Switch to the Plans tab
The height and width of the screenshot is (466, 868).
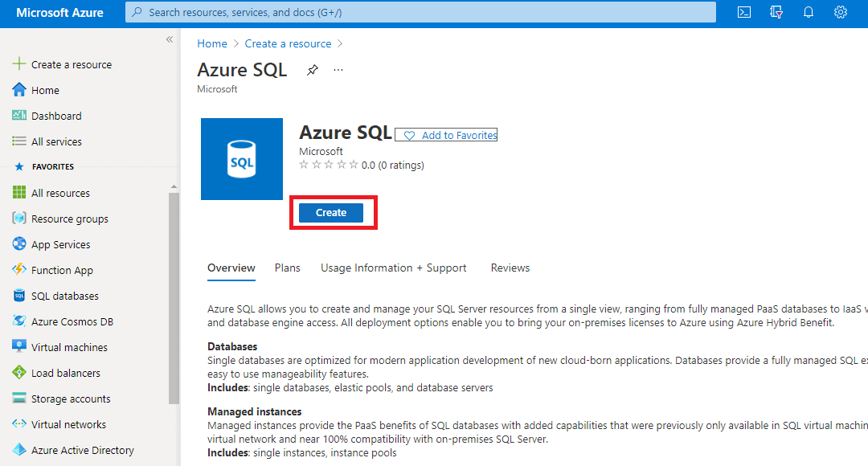tap(287, 268)
